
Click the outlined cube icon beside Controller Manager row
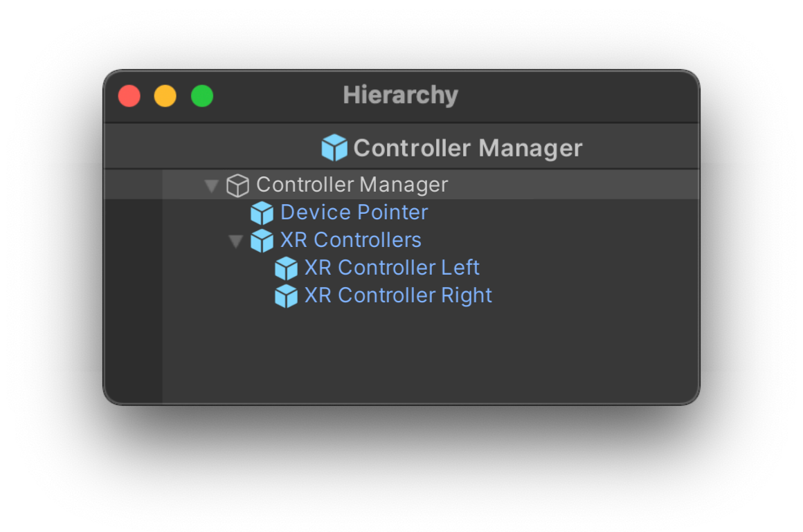pos(237,185)
